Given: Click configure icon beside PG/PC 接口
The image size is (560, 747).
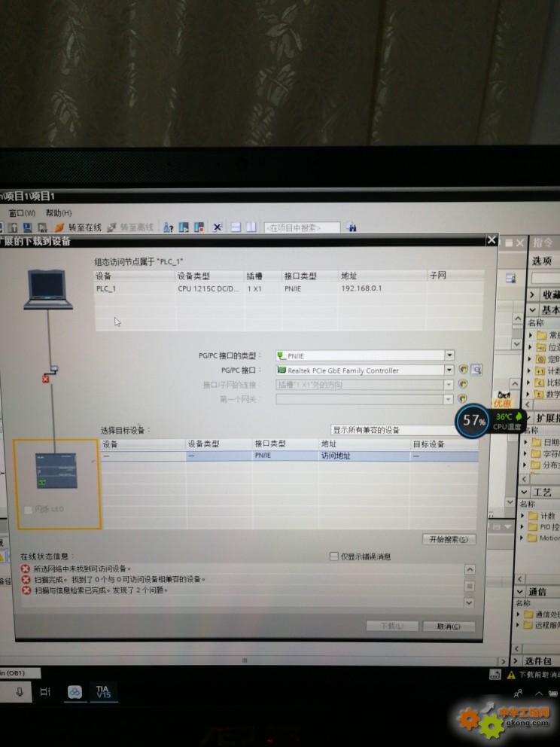Looking at the screenshot, I should [x=463, y=369].
